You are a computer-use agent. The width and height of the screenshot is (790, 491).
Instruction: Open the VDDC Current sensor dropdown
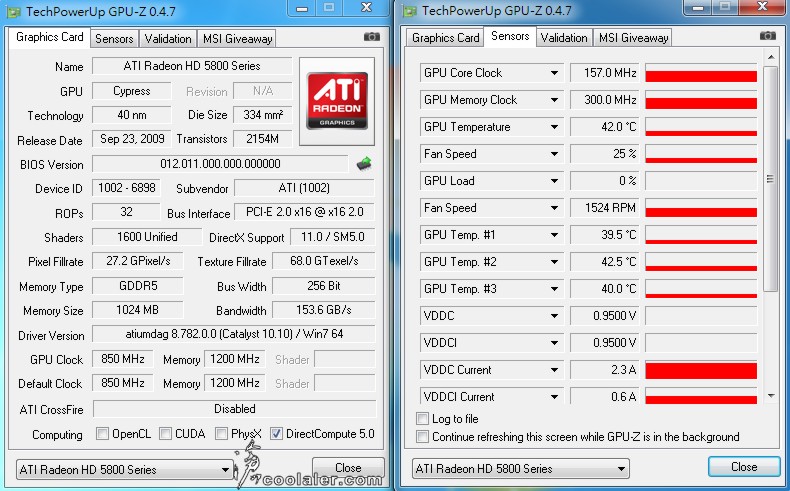coord(554,370)
